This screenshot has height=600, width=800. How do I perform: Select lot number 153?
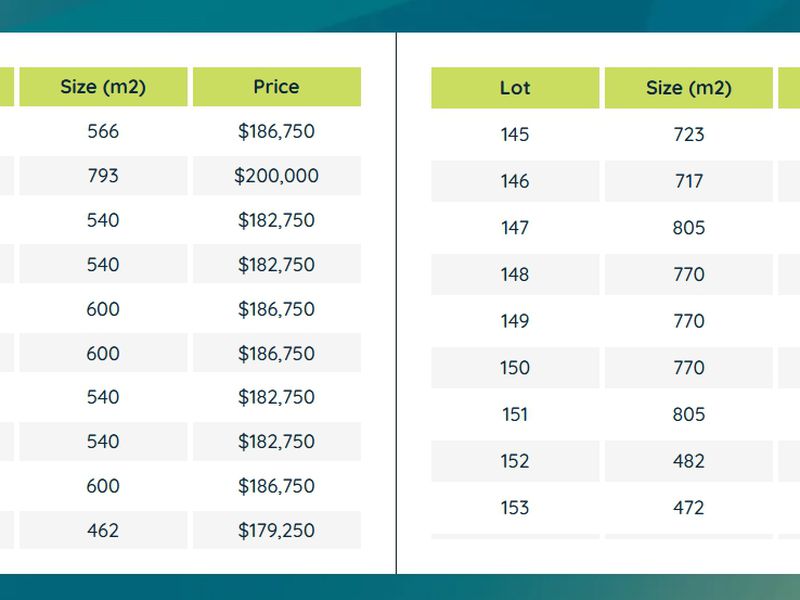[x=515, y=508]
